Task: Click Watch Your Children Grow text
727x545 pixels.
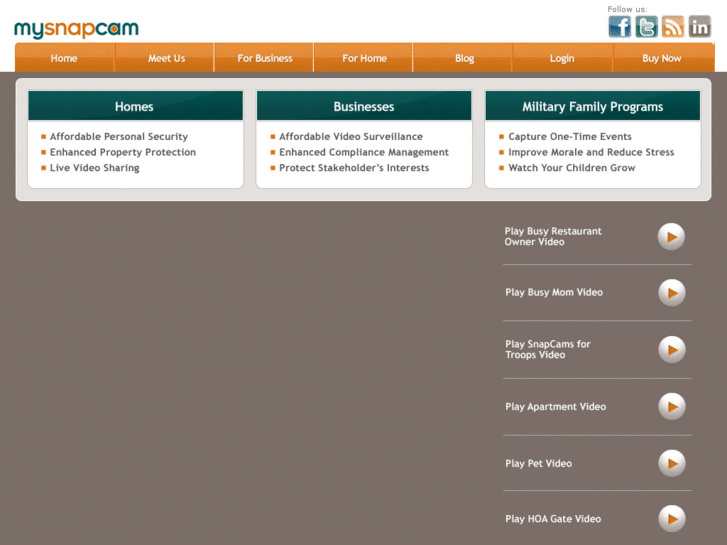Action: click(x=572, y=168)
